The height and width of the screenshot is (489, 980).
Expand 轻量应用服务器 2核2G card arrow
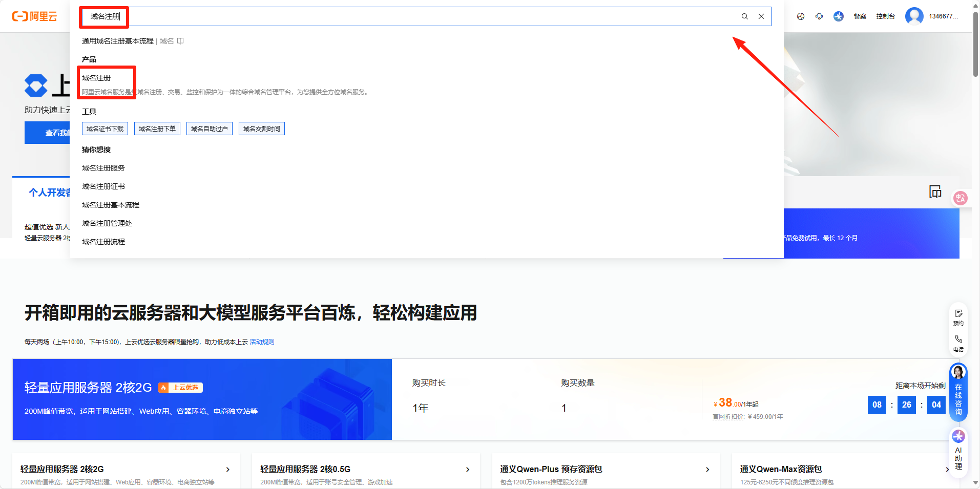[228, 470]
